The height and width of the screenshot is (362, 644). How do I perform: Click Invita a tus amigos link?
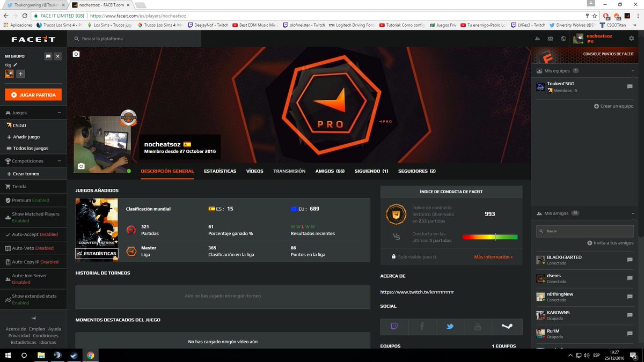click(x=611, y=243)
